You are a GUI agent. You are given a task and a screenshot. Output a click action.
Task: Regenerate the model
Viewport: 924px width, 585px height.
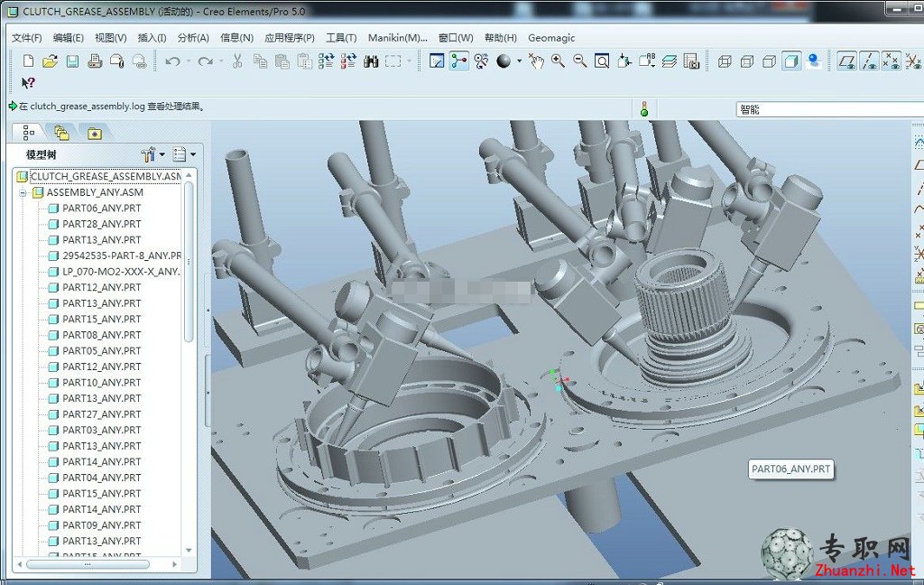326,60
